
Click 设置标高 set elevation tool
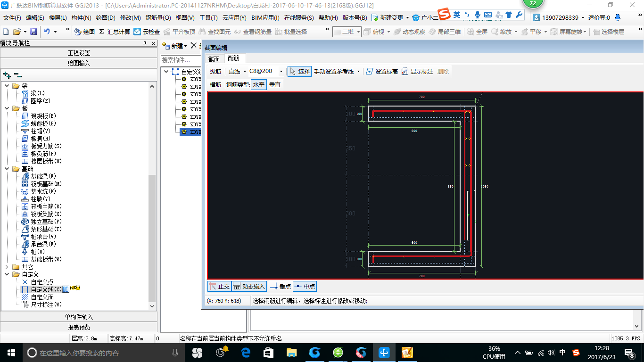(x=381, y=71)
